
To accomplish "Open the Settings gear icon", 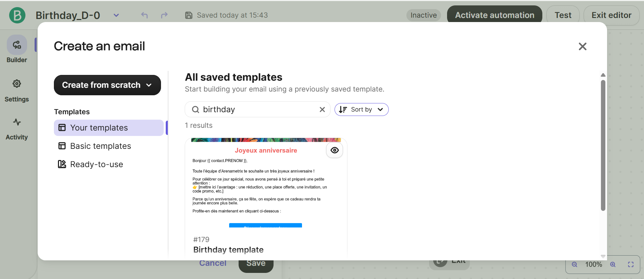I will pos(17,84).
